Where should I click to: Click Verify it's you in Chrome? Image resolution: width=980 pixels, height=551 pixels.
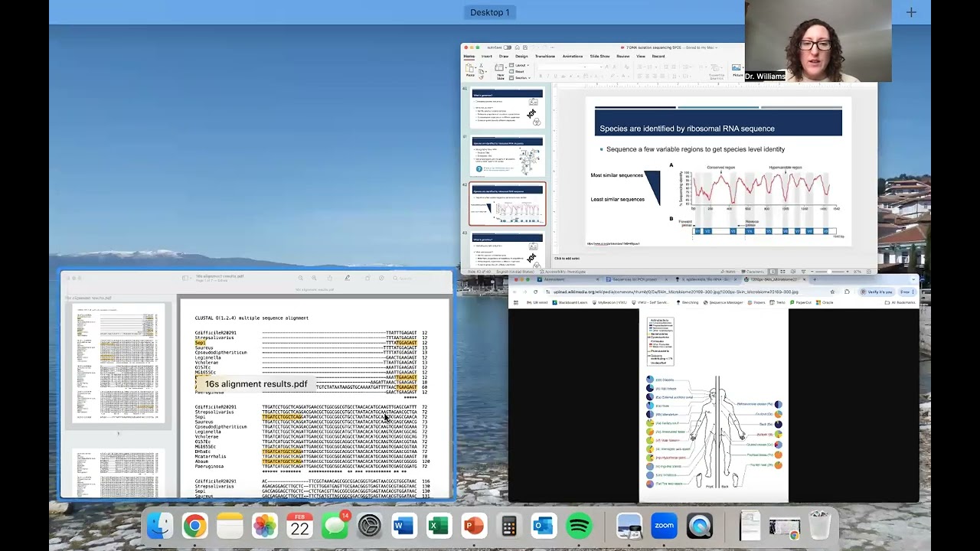click(877, 292)
